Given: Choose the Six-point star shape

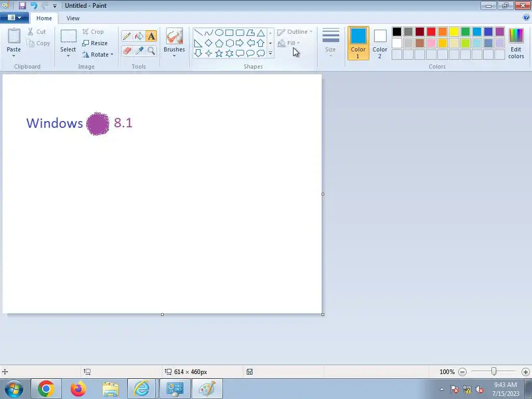Looking at the screenshot, I should pyautogui.click(x=229, y=54).
